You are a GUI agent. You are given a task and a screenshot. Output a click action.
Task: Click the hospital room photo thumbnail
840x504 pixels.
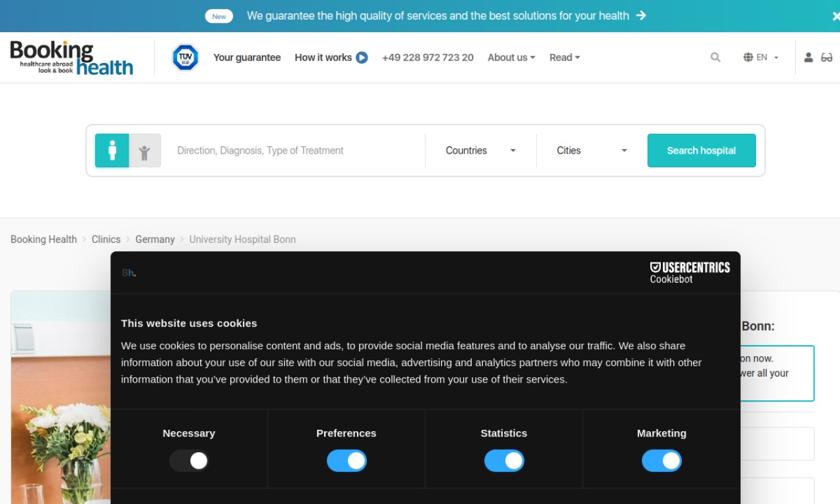60,397
